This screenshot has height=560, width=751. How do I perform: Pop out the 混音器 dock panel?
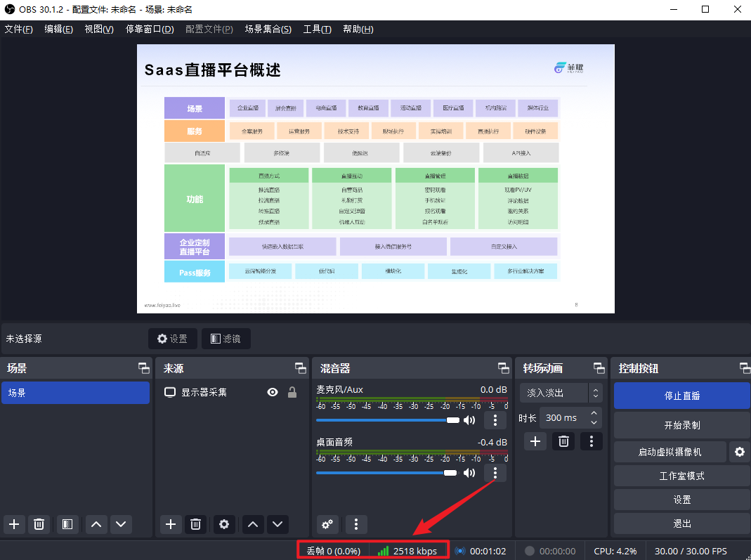pyautogui.click(x=504, y=368)
